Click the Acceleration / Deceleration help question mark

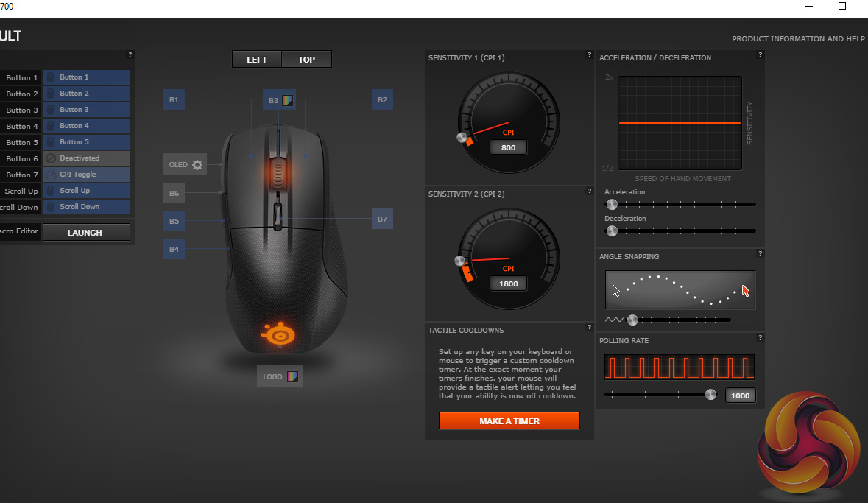pos(760,54)
